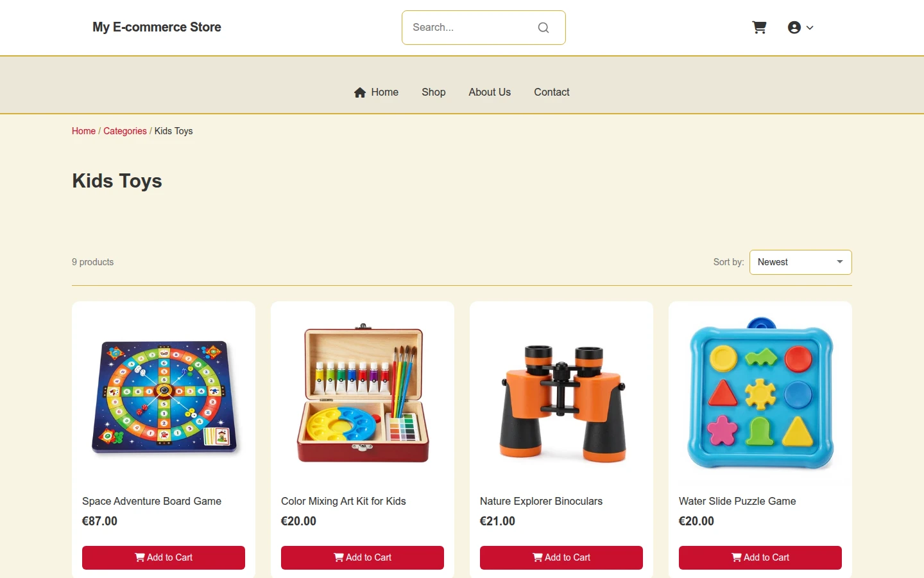The image size is (924, 578).
Task: Expand the account chevron arrow
Action: pyautogui.click(x=810, y=28)
